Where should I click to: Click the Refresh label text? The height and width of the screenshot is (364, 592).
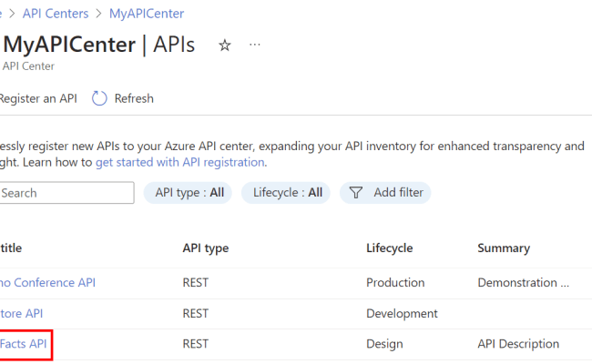(x=133, y=98)
